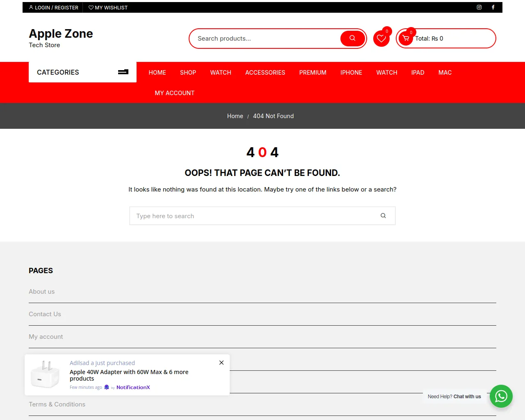525x420 pixels.
Task: Open the iPhone menu item
Action: pos(351,72)
